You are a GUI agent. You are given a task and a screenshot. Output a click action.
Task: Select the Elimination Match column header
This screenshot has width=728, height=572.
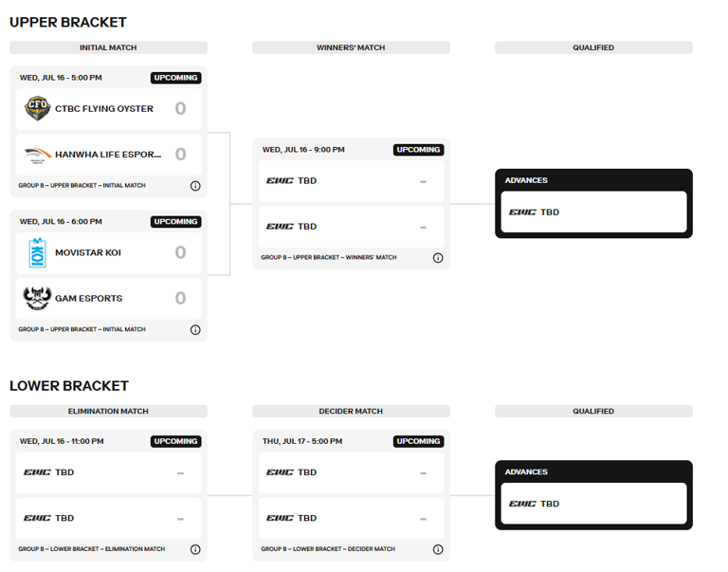(108, 412)
